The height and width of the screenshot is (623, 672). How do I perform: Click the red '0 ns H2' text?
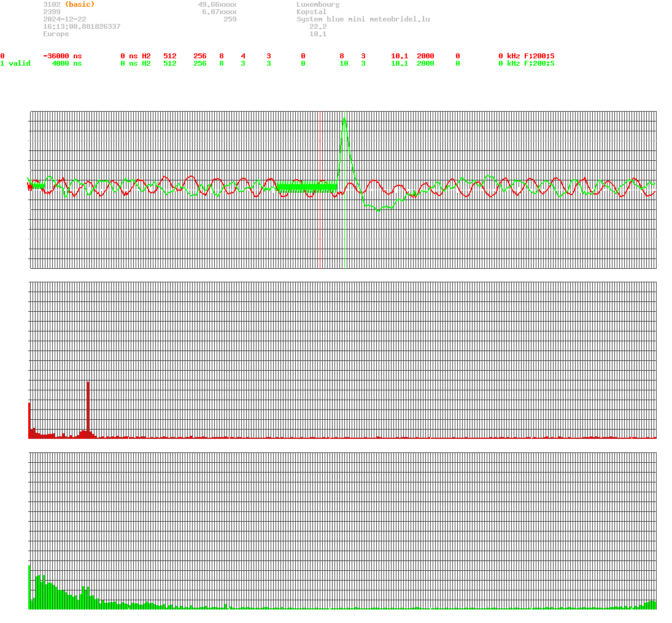point(136,56)
